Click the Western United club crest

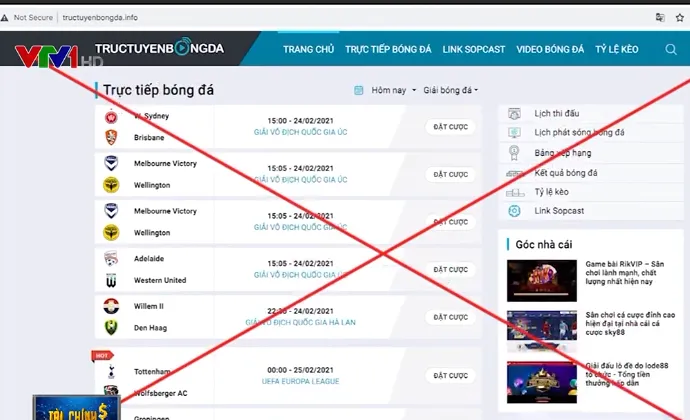(111, 280)
